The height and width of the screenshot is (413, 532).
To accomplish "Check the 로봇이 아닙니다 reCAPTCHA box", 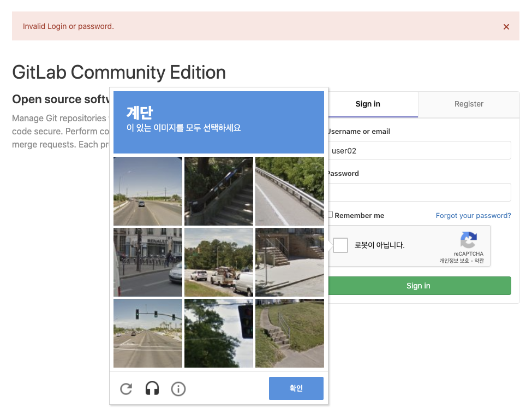I will point(340,245).
